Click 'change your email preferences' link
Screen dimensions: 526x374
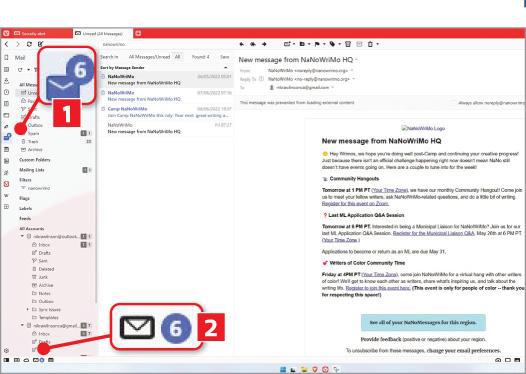point(464,351)
